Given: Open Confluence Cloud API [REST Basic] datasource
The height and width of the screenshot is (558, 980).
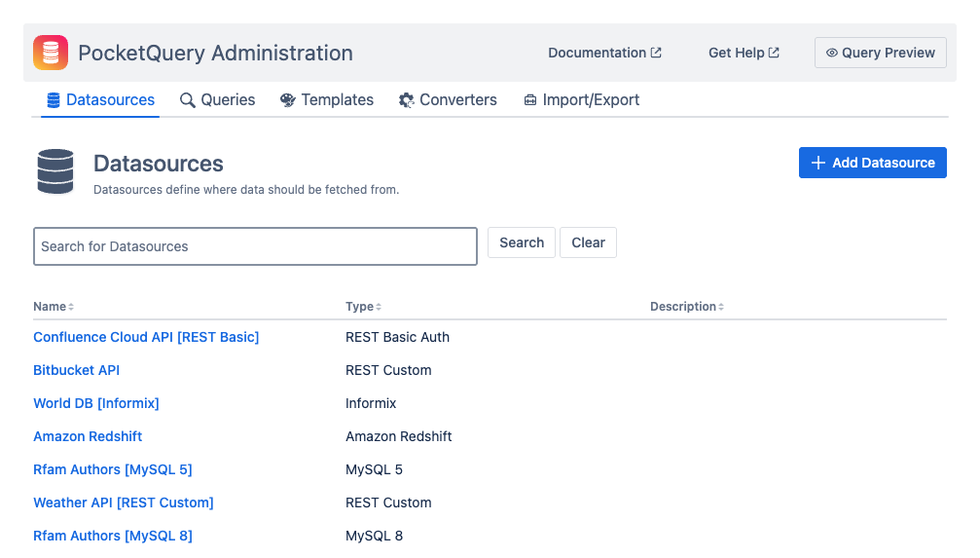Looking at the screenshot, I should (x=146, y=337).
